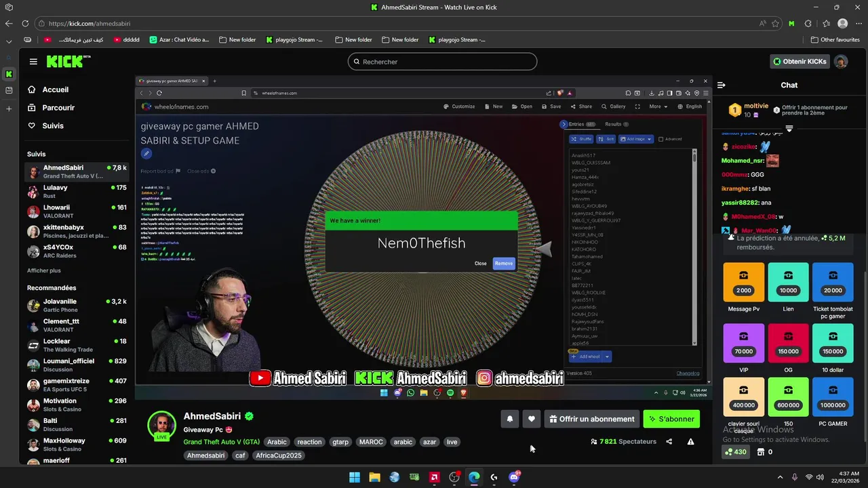Screen dimensions: 868x488
Task: Open Loumani_officiel recommended channel
Action: click(77, 365)
